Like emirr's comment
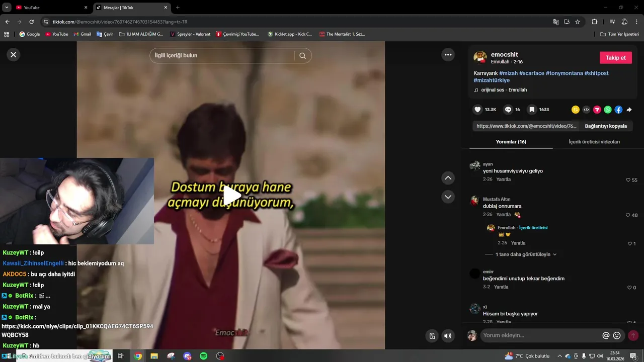This screenshot has height=362, width=644. tap(629, 288)
